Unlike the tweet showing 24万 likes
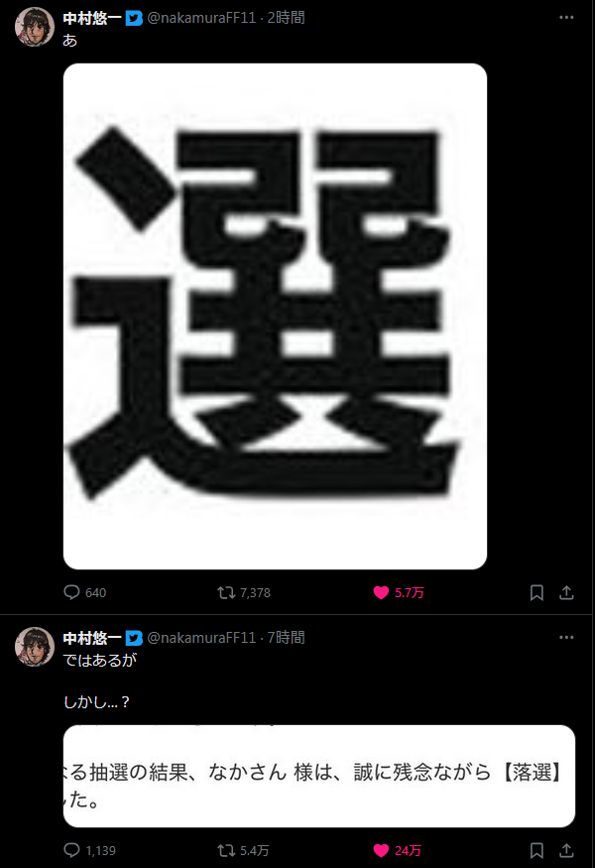 coord(398,850)
